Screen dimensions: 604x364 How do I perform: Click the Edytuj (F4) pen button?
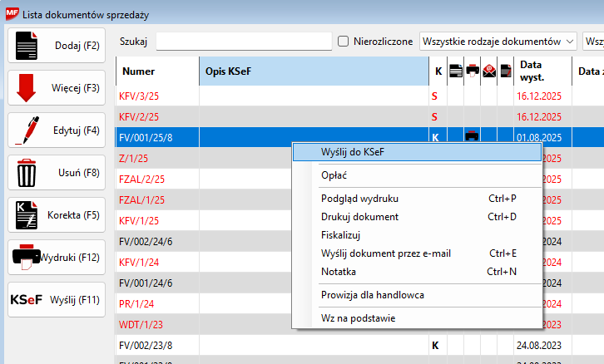56,130
